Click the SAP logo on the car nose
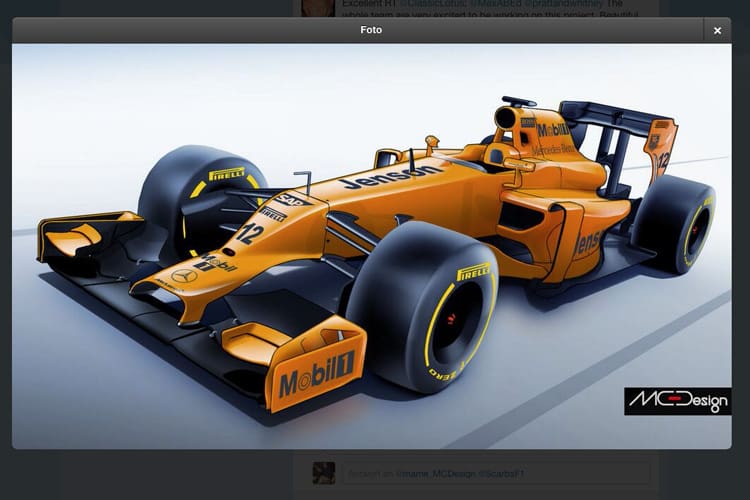 click(288, 199)
